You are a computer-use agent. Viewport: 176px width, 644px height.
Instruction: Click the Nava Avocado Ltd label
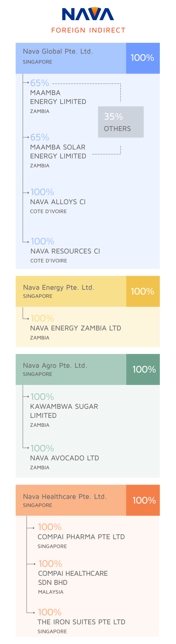(65, 458)
